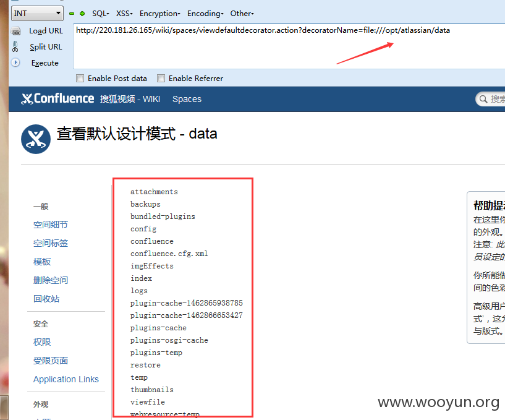Click the Execute button label

(45, 63)
